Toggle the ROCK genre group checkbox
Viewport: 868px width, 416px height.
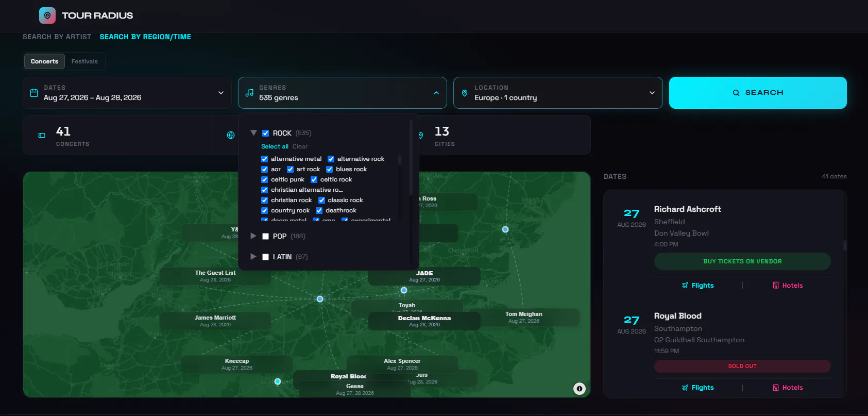tap(265, 133)
